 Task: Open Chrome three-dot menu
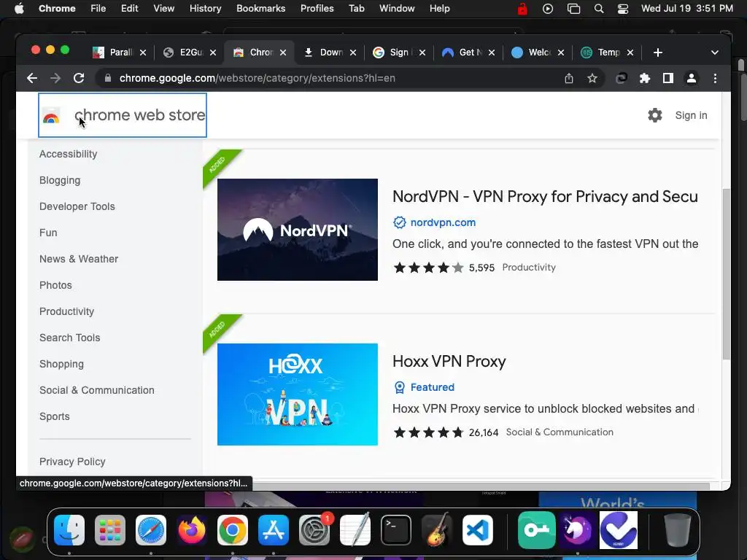[715, 78]
